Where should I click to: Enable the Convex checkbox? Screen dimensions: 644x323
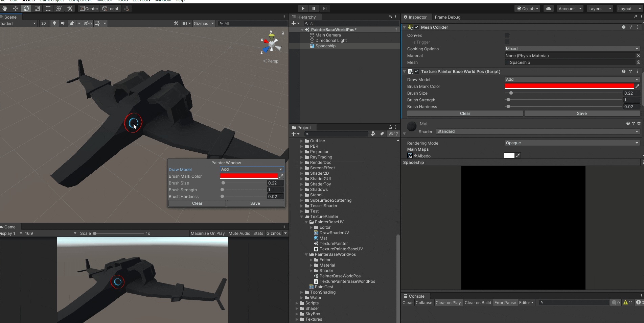[x=507, y=35]
